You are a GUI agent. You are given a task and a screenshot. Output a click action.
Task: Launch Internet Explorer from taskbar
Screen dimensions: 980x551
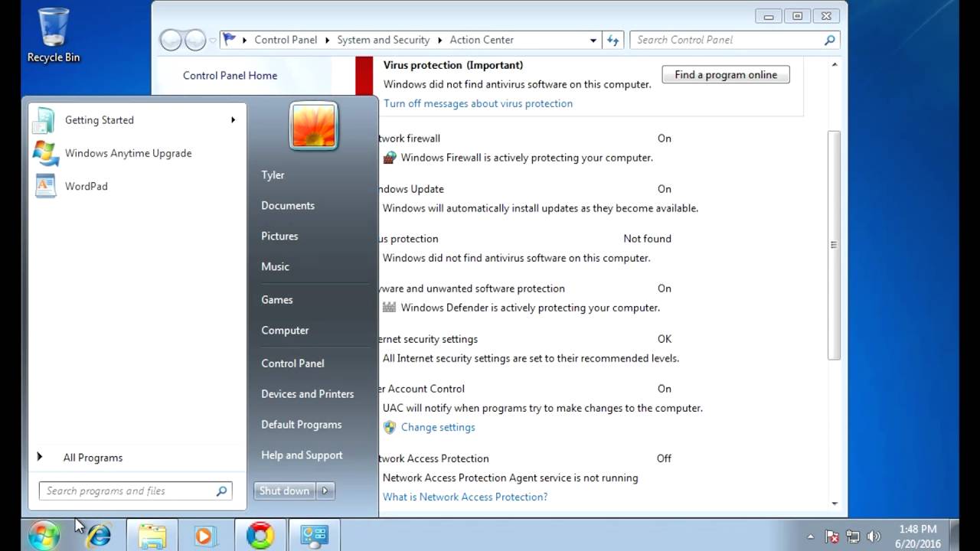[99, 535]
